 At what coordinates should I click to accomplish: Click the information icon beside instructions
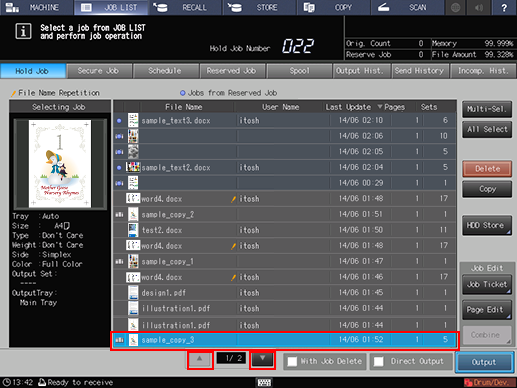click(x=23, y=32)
